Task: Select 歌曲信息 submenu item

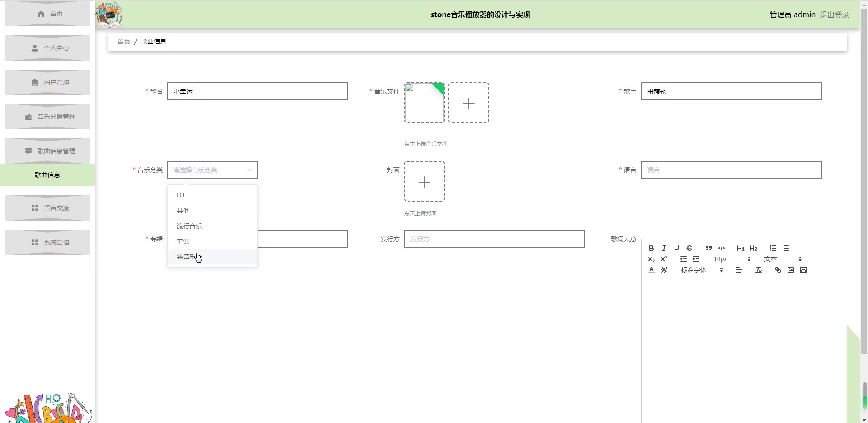Action: [x=47, y=175]
